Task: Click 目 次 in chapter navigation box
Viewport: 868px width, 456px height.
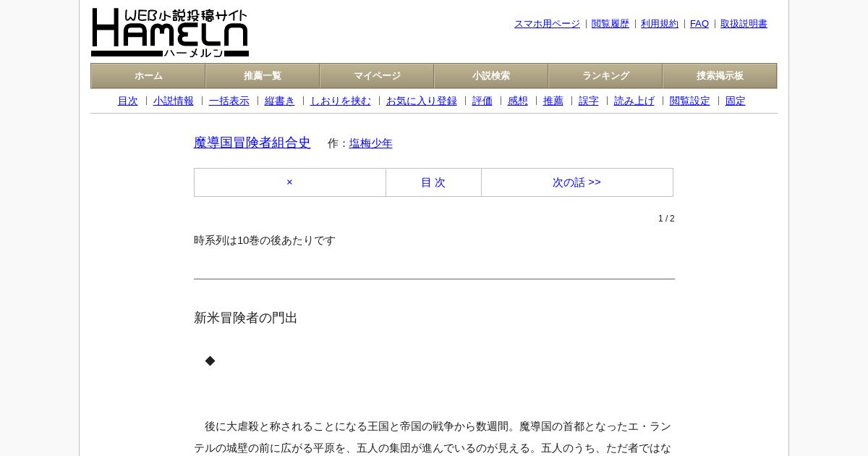Action: coord(433,182)
